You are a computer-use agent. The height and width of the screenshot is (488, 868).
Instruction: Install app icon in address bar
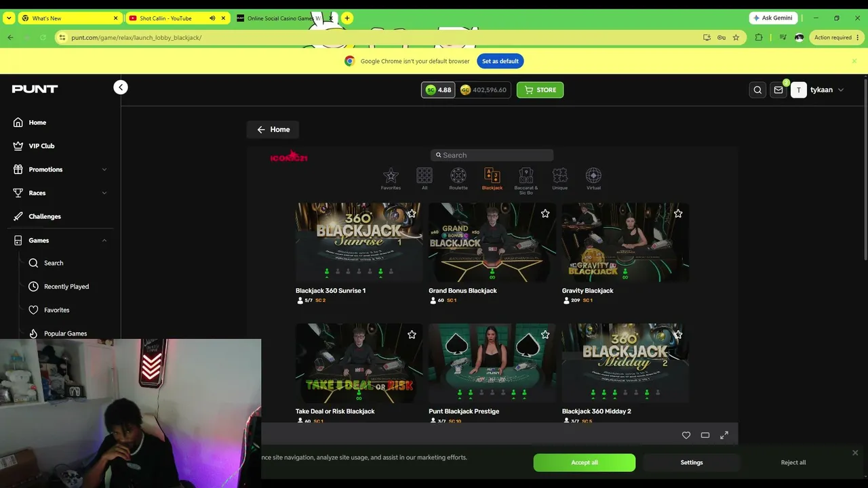pos(707,37)
